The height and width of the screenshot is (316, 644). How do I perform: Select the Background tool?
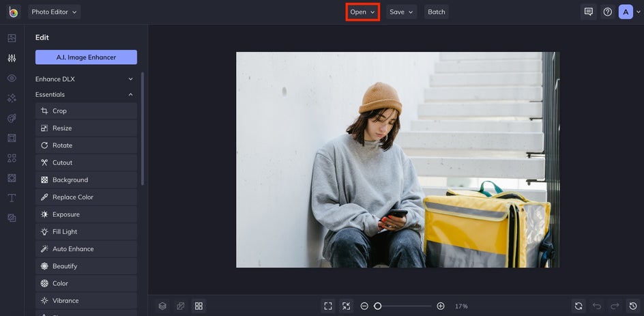(x=86, y=180)
